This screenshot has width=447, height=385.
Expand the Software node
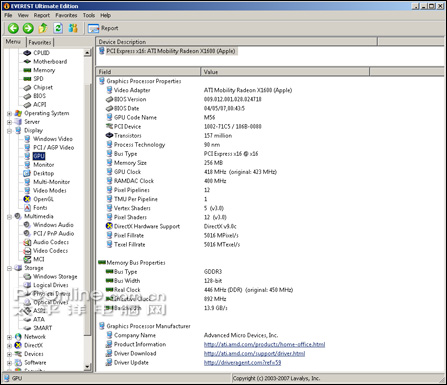(9, 363)
